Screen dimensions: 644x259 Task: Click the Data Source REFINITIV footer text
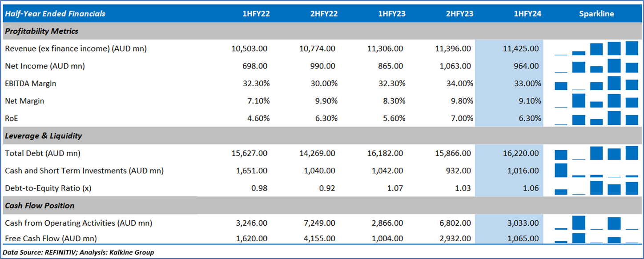point(78,253)
